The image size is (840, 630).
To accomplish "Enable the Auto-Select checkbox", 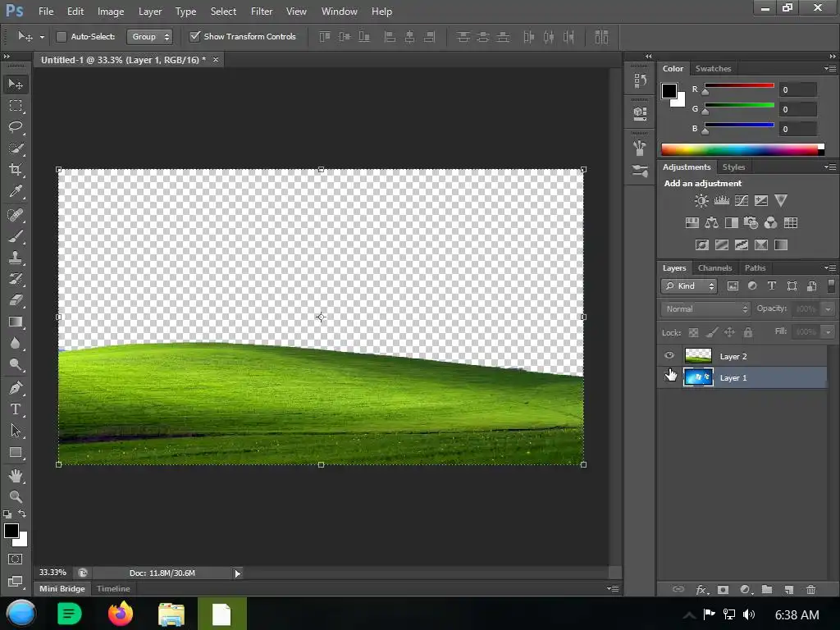I will 61,36.
